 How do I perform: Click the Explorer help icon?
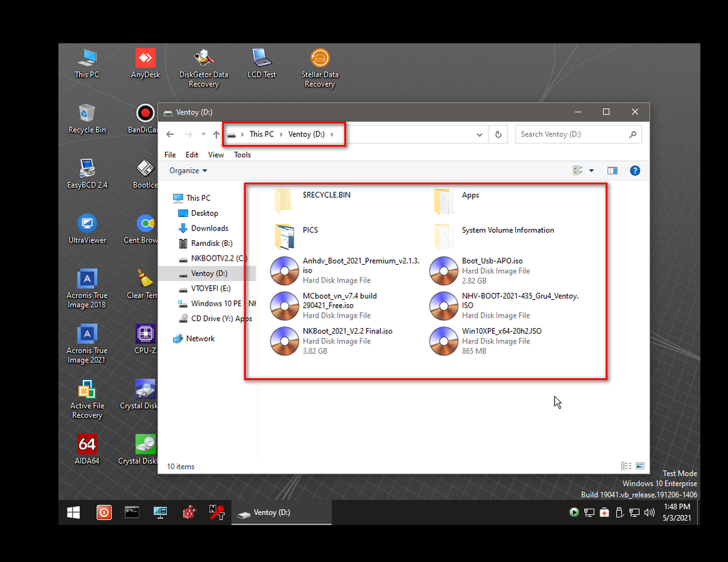635,171
